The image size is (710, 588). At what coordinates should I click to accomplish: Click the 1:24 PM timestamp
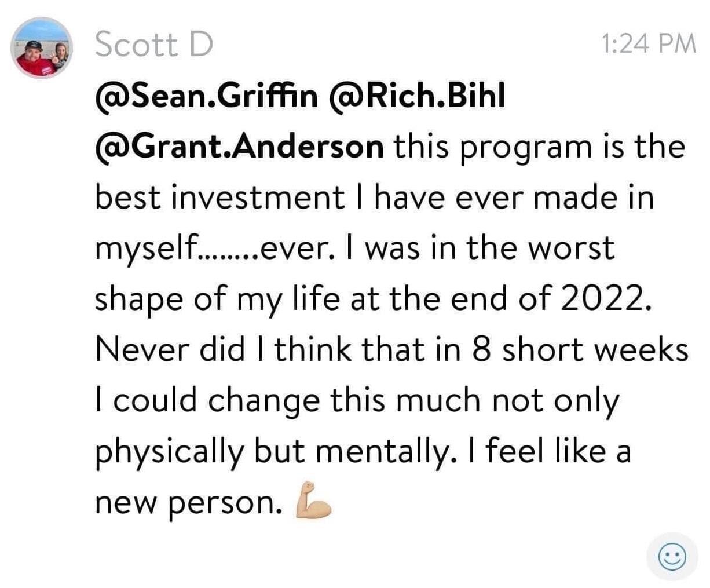pos(649,44)
